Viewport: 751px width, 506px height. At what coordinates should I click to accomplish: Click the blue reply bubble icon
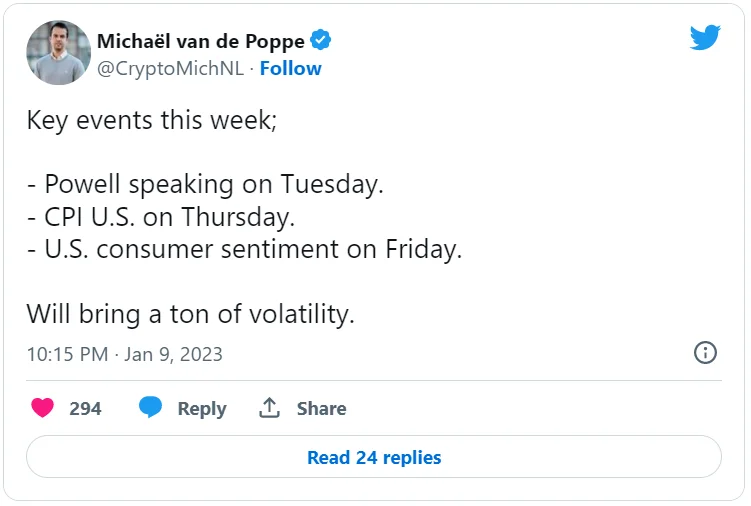point(151,408)
